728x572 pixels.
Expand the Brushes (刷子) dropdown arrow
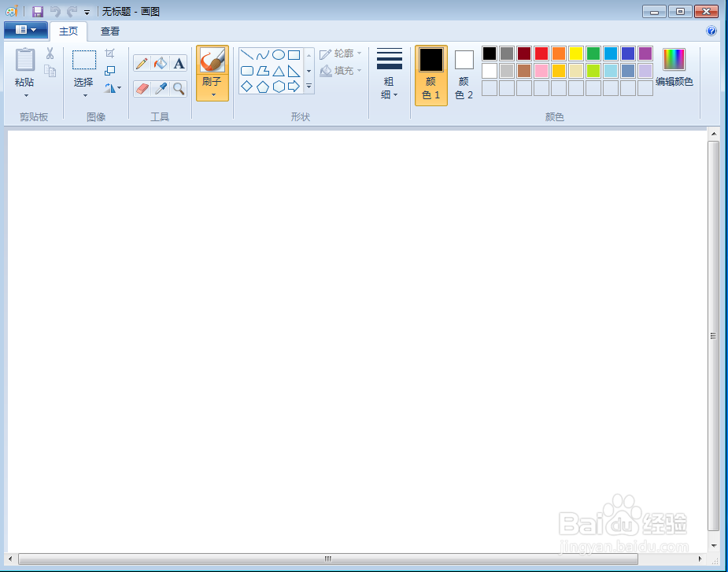213,95
